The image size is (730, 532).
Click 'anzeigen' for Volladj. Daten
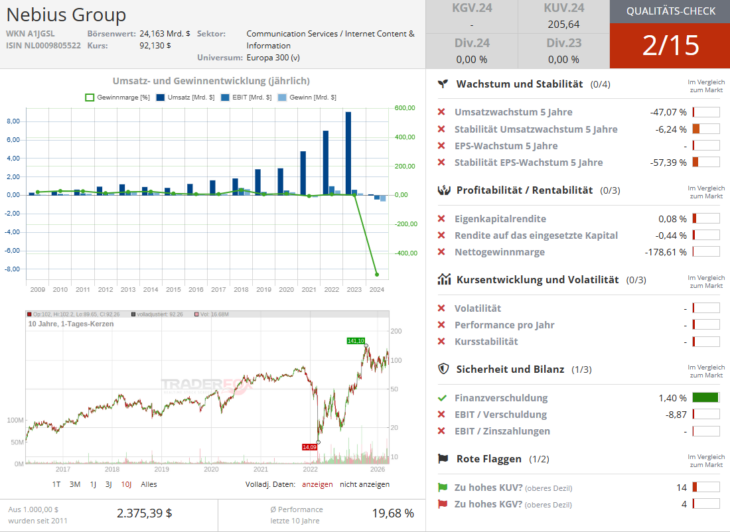tap(316, 484)
